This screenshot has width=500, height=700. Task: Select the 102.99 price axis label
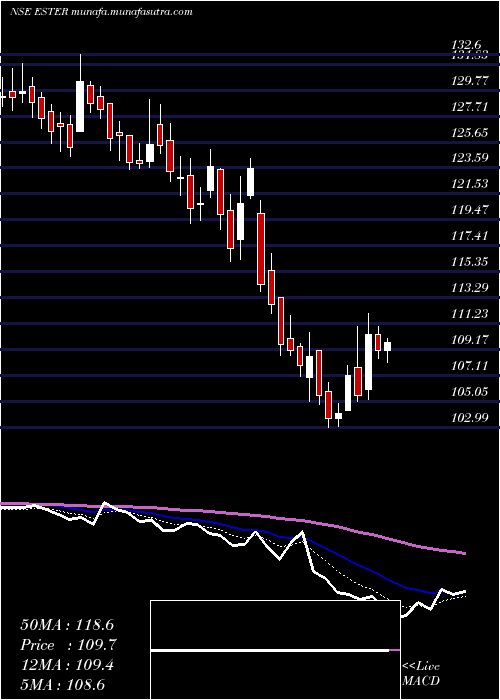(x=471, y=418)
